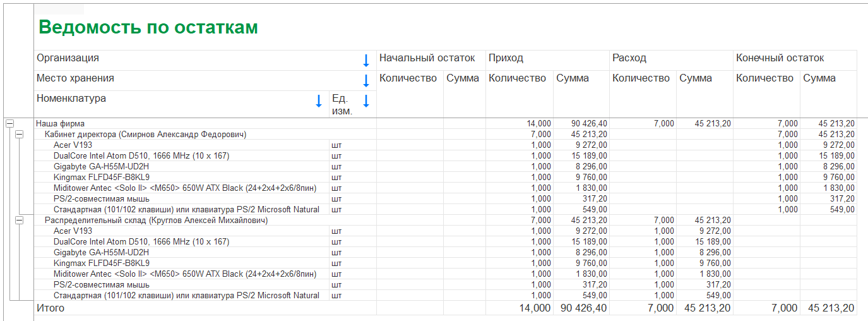Click the Номенклатура header cell

[x=182, y=104]
